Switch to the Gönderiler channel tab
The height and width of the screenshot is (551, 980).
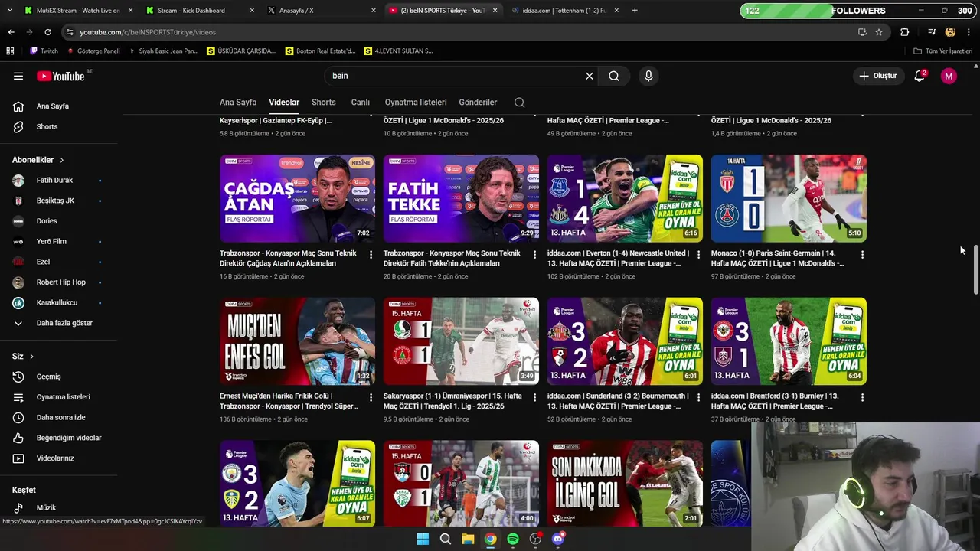478,103
